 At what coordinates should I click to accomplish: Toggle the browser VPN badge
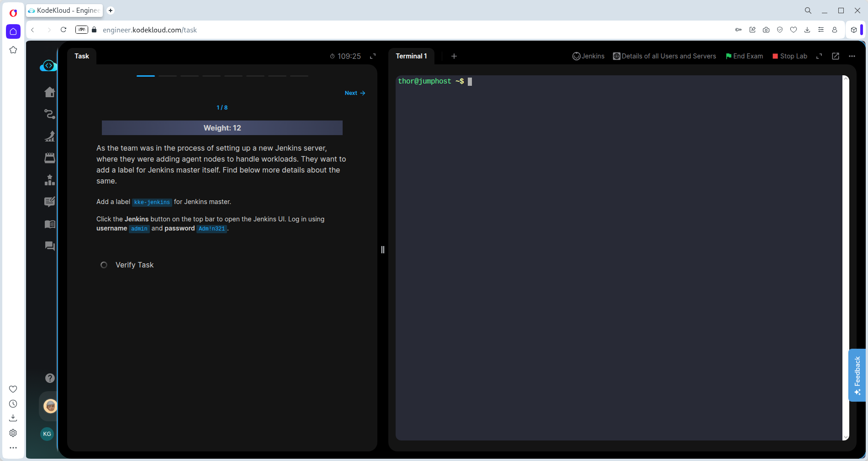[x=82, y=30]
